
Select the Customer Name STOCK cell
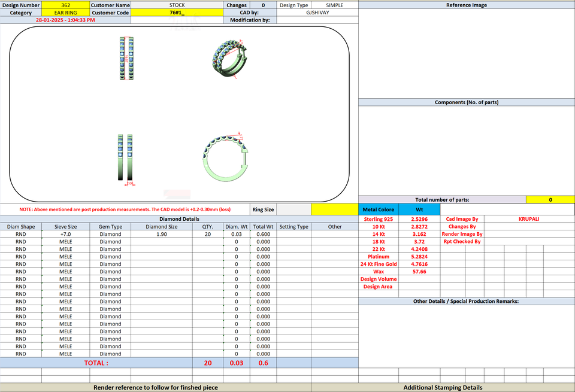[177, 5]
